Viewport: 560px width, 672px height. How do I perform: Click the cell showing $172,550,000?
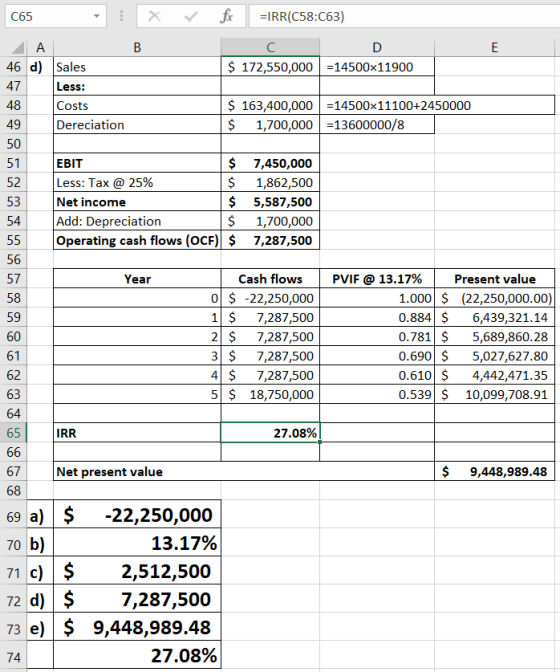(x=270, y=67)
